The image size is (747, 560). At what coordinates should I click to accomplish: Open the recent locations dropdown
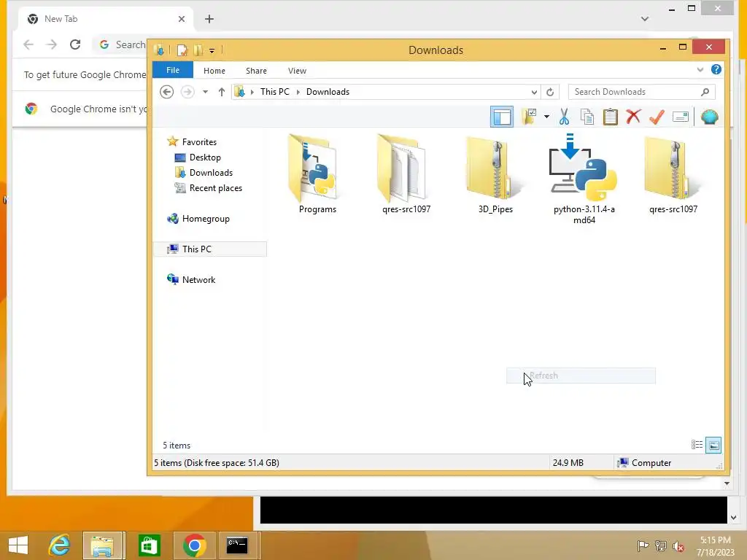(205, 92)
